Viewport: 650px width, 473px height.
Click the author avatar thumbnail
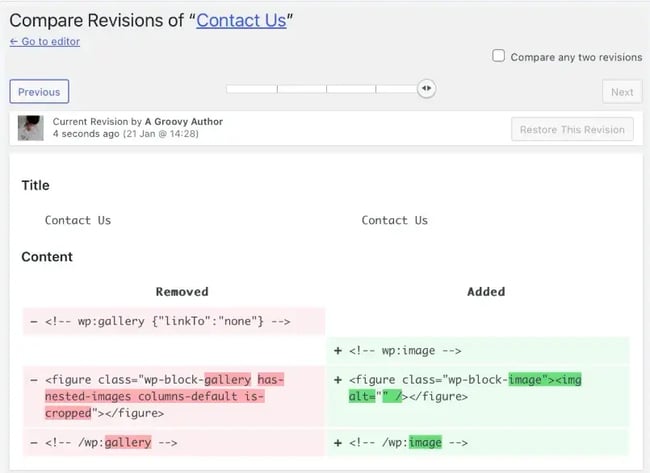(31, 128)
